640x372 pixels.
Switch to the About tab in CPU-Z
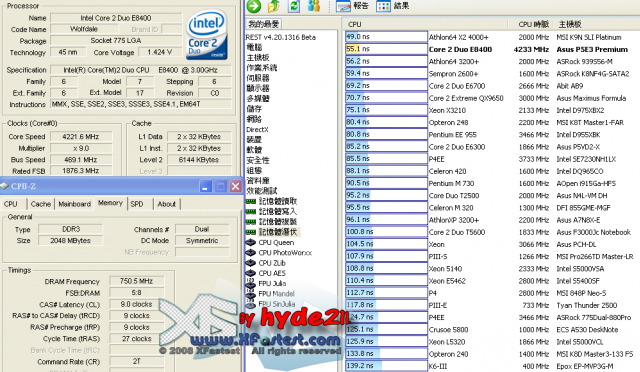click(167, 204)
